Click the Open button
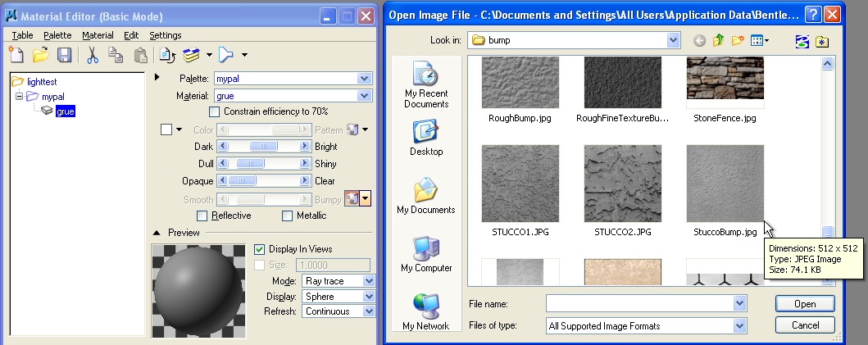The image size is (868, 345). (x=804, y=304)
